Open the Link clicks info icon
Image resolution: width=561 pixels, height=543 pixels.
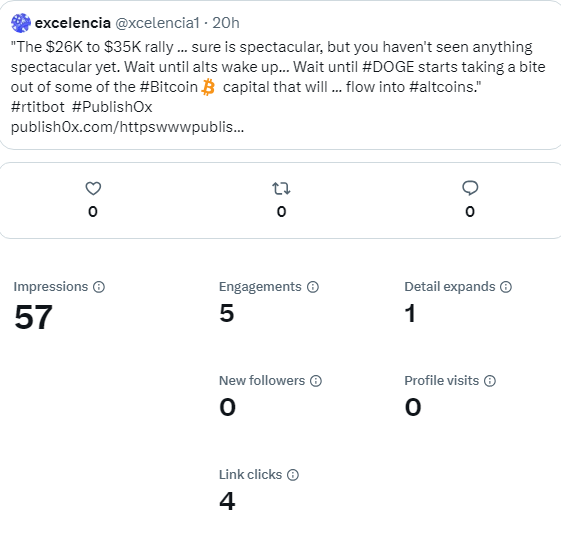click(x=293, y=475)
